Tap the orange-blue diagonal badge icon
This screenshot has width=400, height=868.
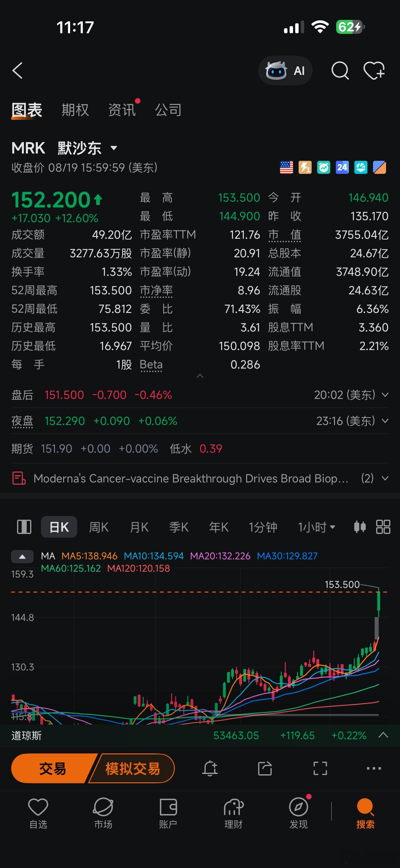[380, 167]
